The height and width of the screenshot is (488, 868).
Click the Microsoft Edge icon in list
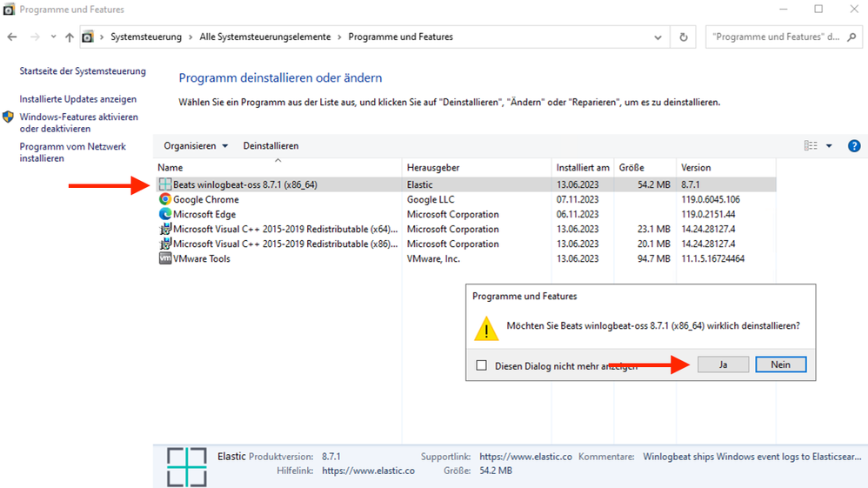click(165, 214)
